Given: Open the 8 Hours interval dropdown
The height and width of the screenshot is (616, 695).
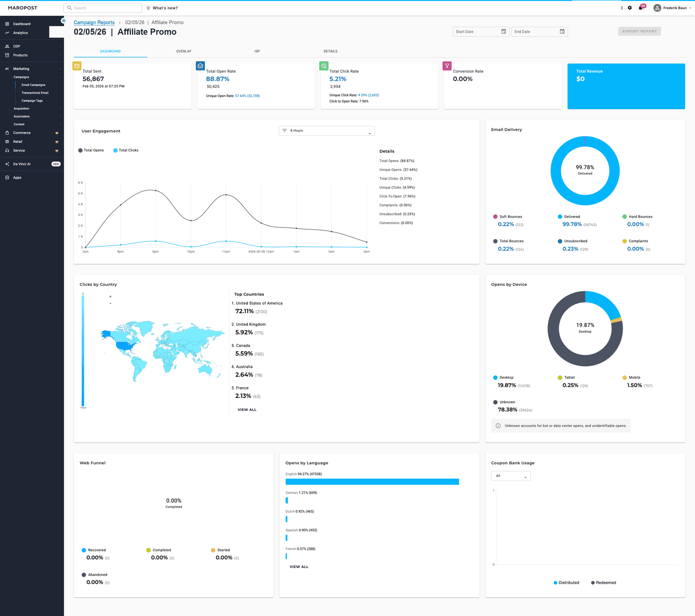Looking at the screenshot, I should (x=326, y=131).
